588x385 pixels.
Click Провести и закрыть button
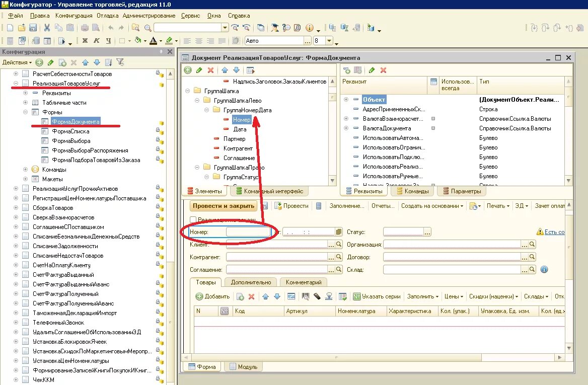click(224, 206)
